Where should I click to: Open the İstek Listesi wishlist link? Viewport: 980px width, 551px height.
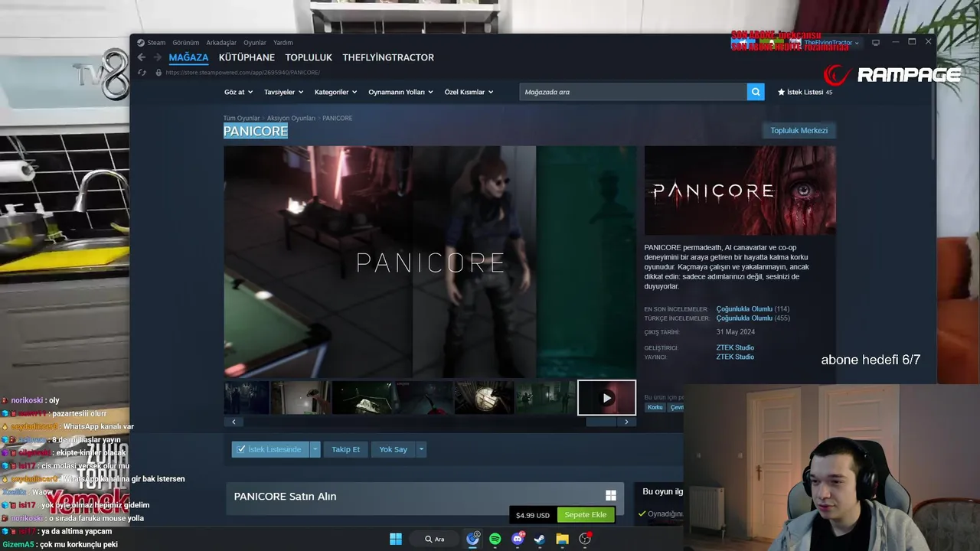tap(805, 92)
